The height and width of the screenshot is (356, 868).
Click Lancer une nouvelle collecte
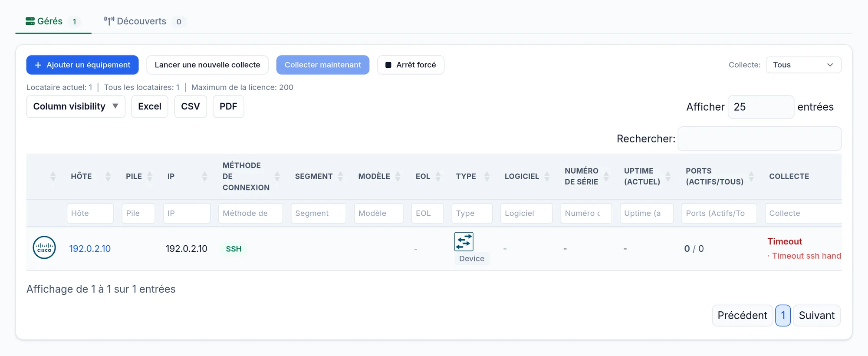207,65
